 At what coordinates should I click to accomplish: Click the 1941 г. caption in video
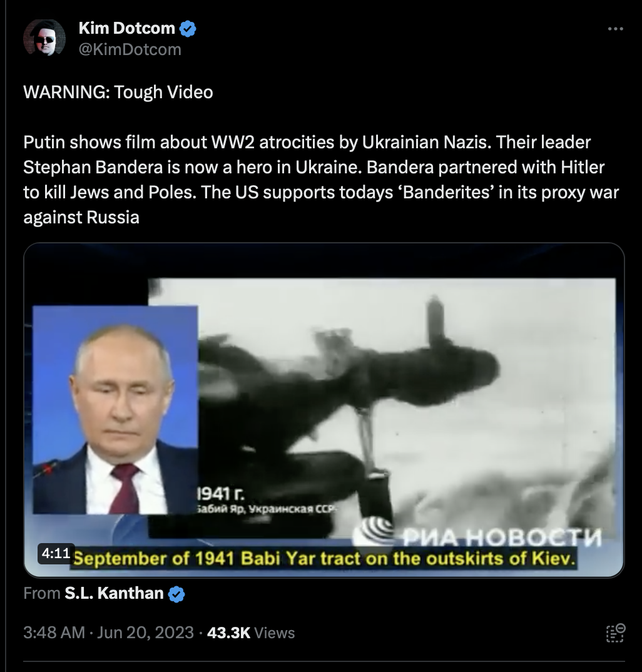(221, 494)
